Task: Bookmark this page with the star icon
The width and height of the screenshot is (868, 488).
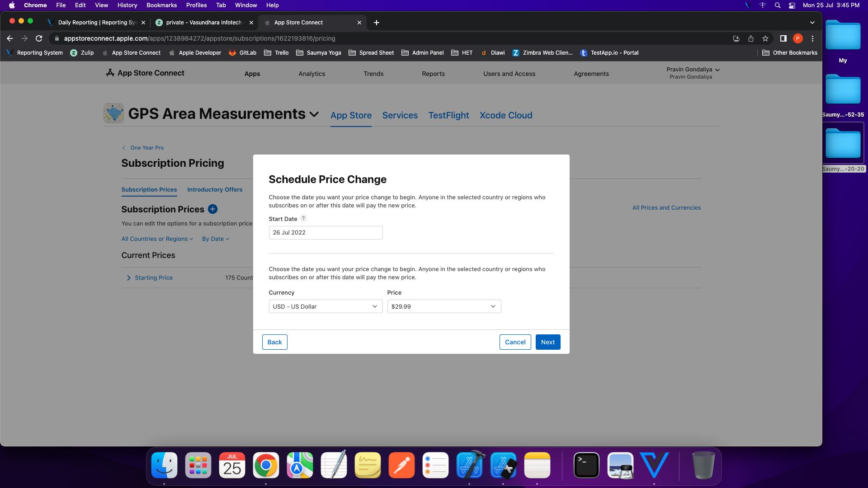Action: 765,38
